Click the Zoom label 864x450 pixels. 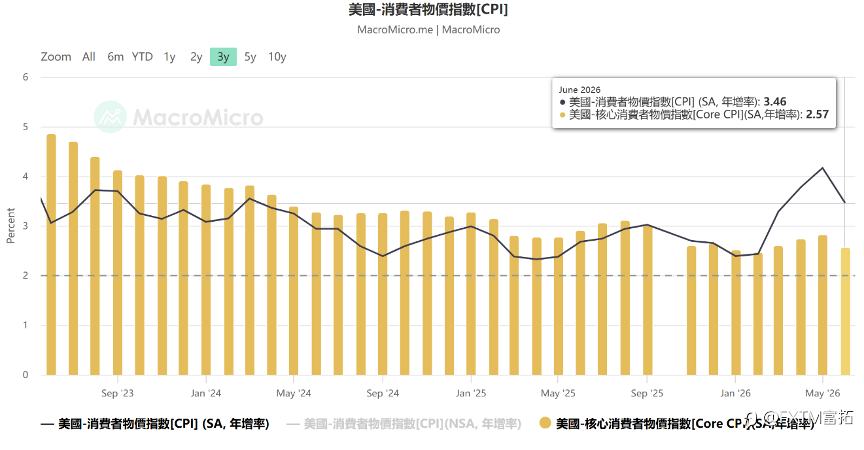(x=56, y=57)
